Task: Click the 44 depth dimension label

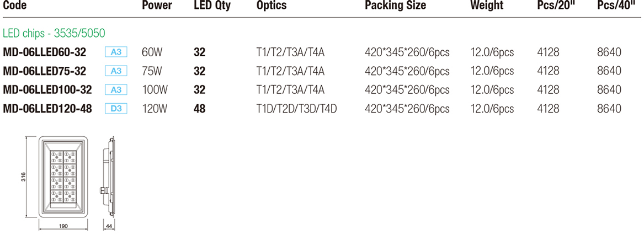Action: pyautogui.click(x=107, y=226)
